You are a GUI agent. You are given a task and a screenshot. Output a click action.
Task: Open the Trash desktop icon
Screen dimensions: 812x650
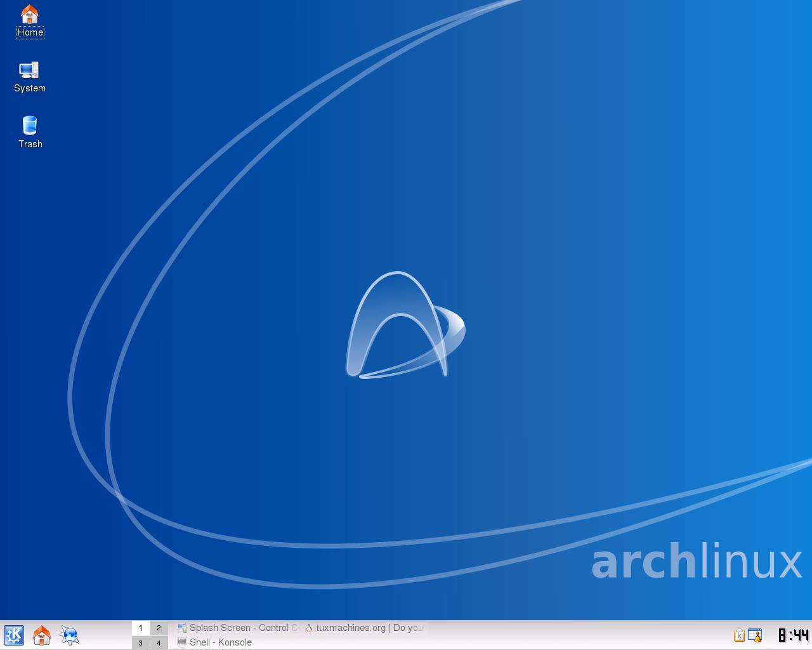coord(30,133)
